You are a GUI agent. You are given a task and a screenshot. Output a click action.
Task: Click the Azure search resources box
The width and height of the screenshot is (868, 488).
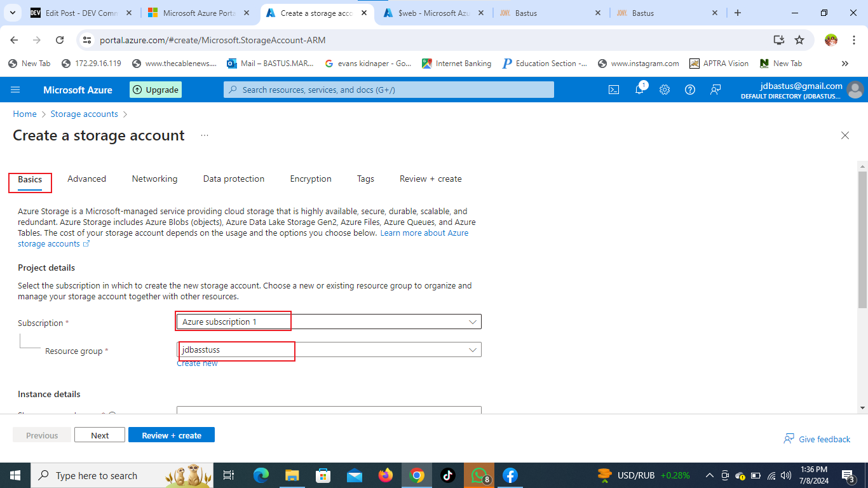(x=389, y=90)
